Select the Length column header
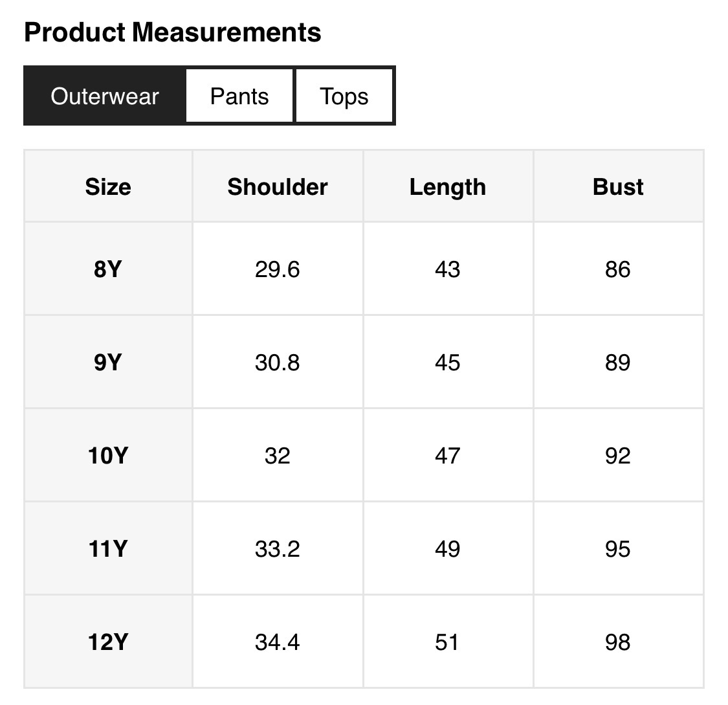Image resolution: width=728 pixels, height=705 pixels. tap(448, 187)
